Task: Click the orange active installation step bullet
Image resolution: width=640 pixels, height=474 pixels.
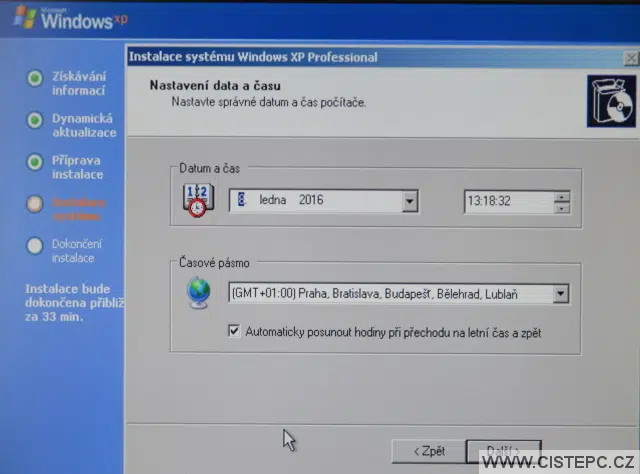Action: (35, 203)
